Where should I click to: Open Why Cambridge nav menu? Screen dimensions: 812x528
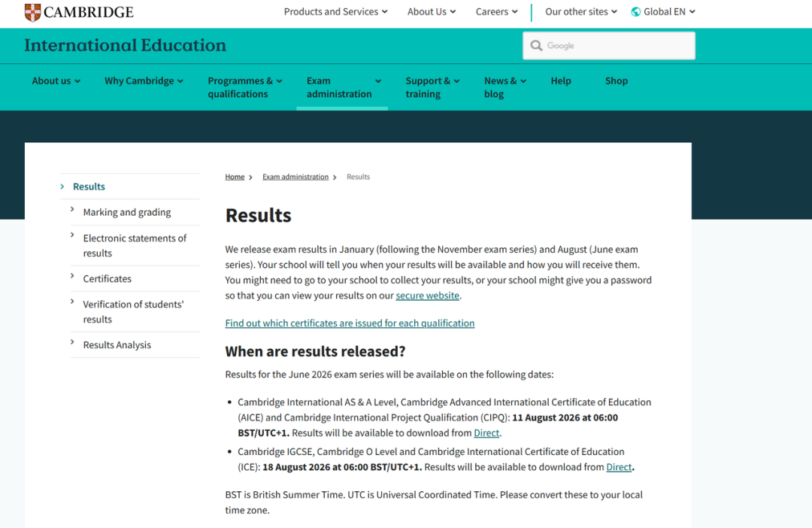click(144, 80)
